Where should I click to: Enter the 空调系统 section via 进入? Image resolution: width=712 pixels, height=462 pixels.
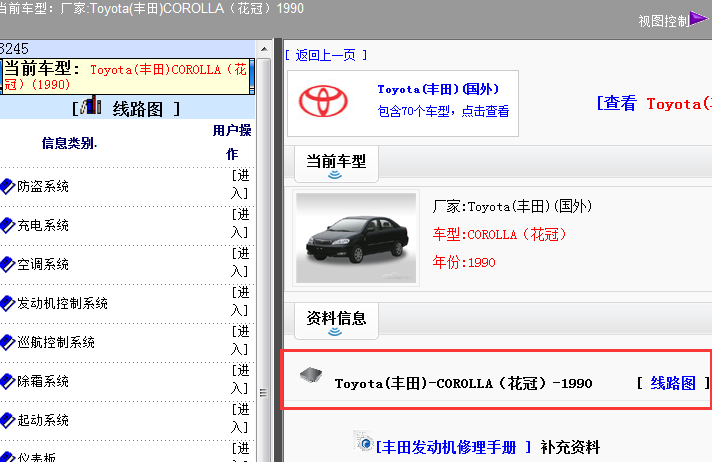tap(240, 263)
